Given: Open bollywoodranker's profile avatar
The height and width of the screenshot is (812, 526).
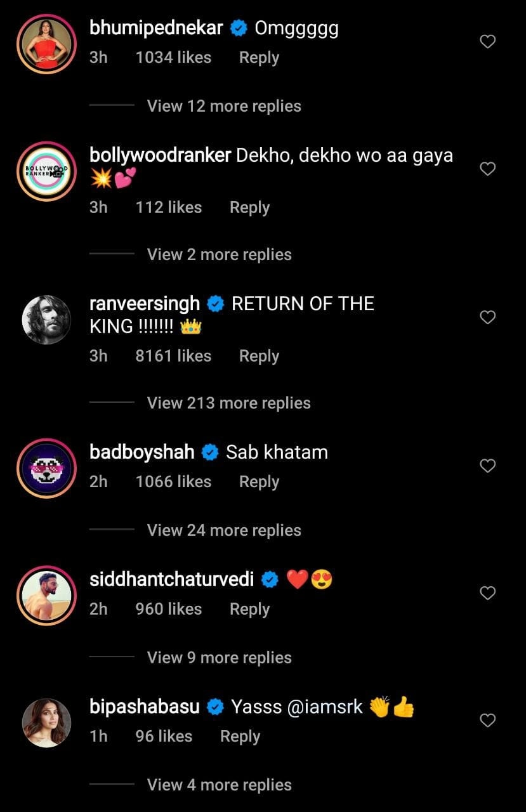Looking at the screenshot, I should pyautogui.click(x=46, y=171).
